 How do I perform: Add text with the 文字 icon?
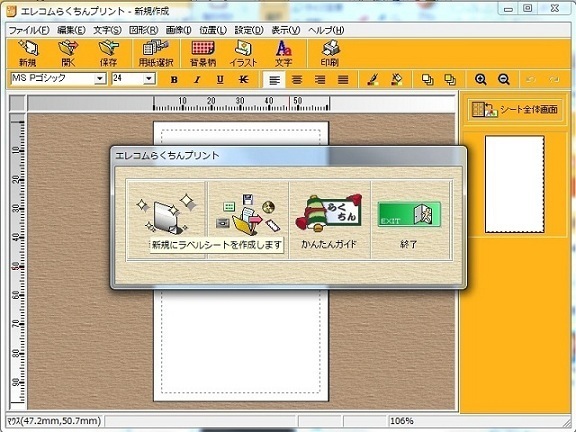click(284, 54)
